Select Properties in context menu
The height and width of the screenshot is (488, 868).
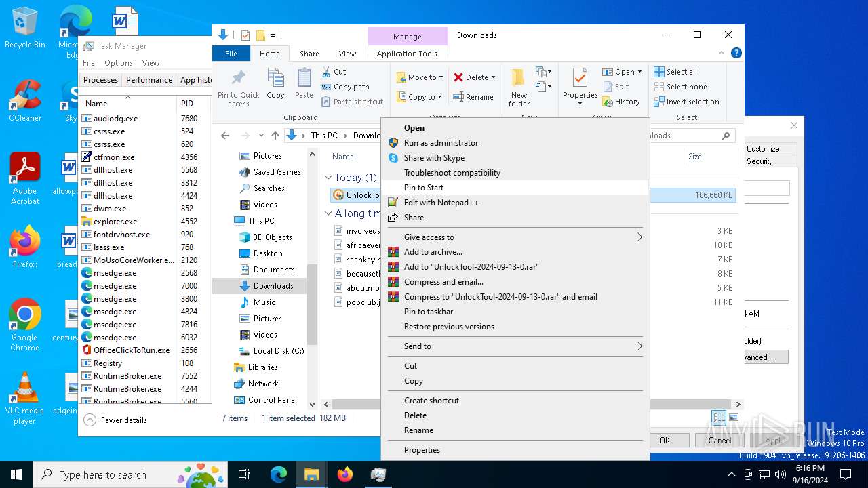pos(515,450)
